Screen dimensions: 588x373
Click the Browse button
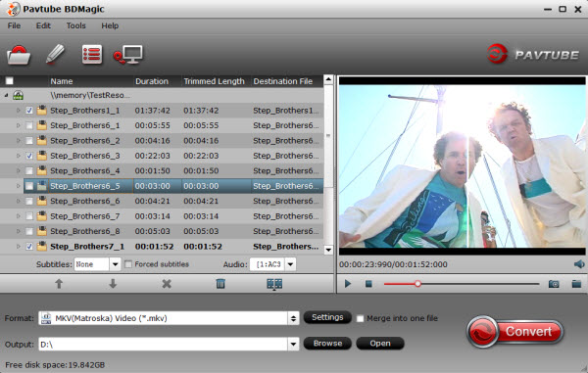point(327,344)
